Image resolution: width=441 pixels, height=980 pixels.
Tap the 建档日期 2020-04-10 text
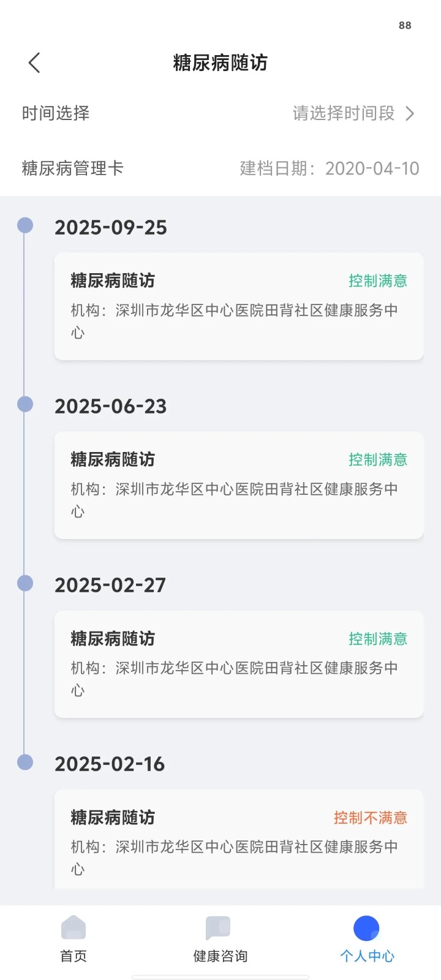tap(330, 168)
